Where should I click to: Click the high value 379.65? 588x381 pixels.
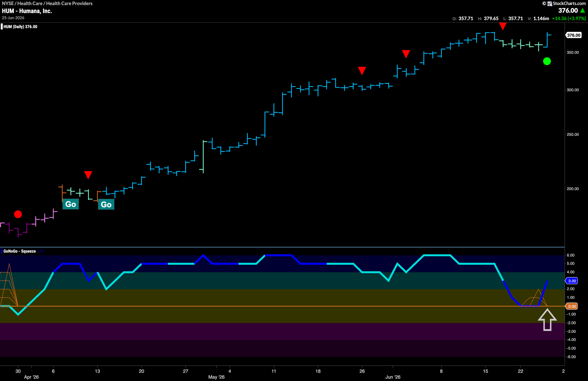491,19
